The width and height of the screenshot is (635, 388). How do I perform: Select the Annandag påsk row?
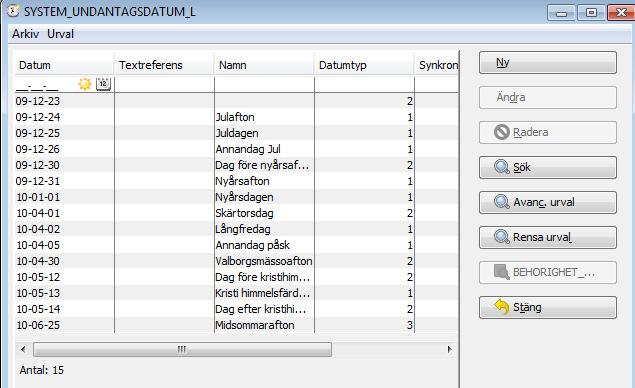click(237, 245)
